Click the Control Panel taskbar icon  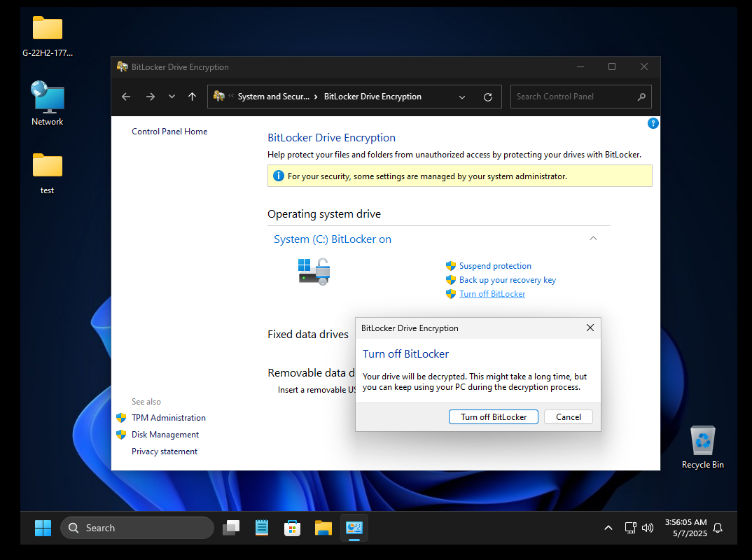(354, 528)
